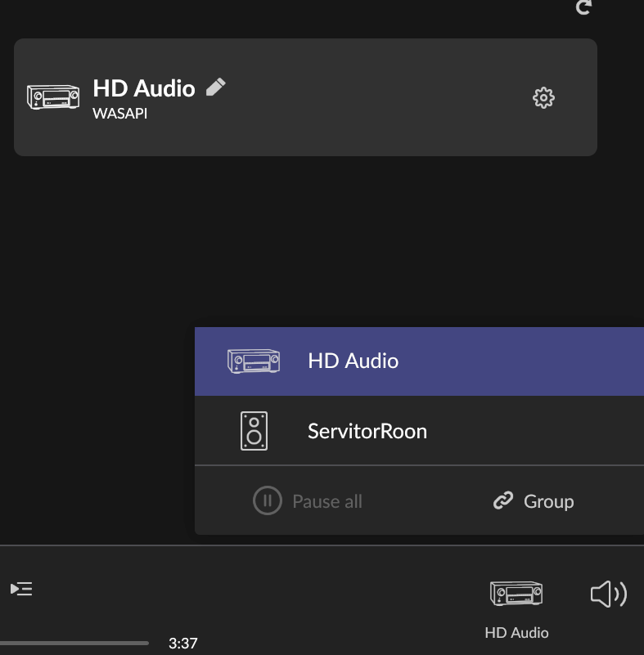
Task: Click the circular pause icon in the zone popup
Action: (267, 500)
